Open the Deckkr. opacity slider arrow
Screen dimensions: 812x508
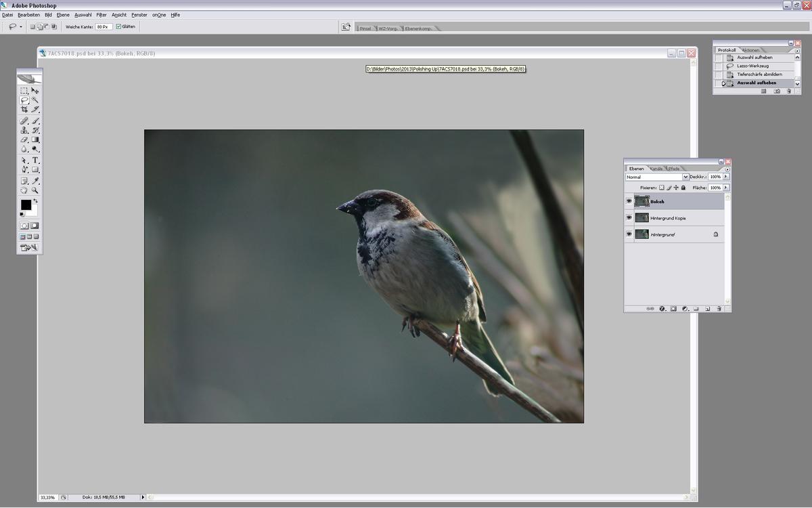726,177
